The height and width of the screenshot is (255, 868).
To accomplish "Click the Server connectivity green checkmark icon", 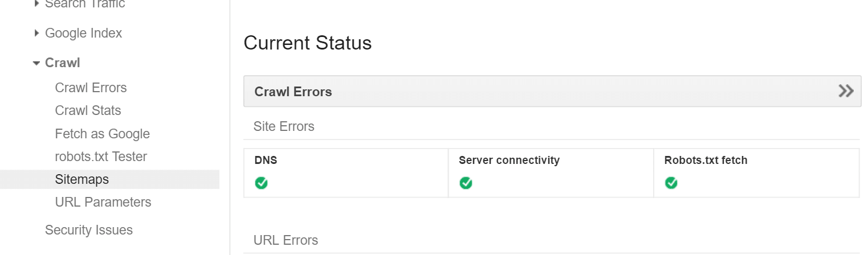I will [x=466, y=183].
